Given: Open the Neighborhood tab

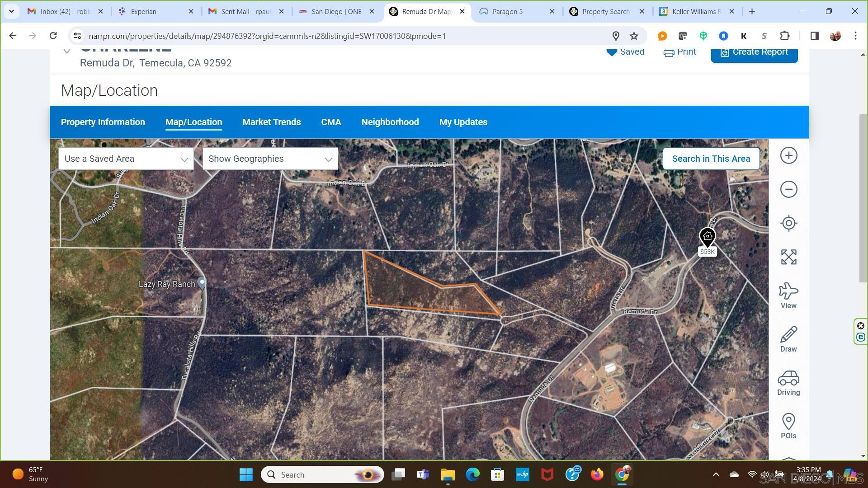Looking at the screenshot, I should 390,122.
